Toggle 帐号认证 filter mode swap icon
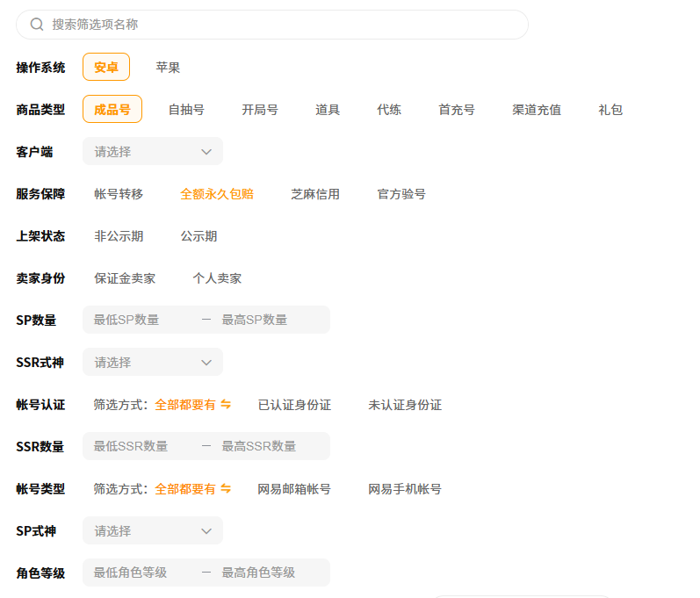 226,405
